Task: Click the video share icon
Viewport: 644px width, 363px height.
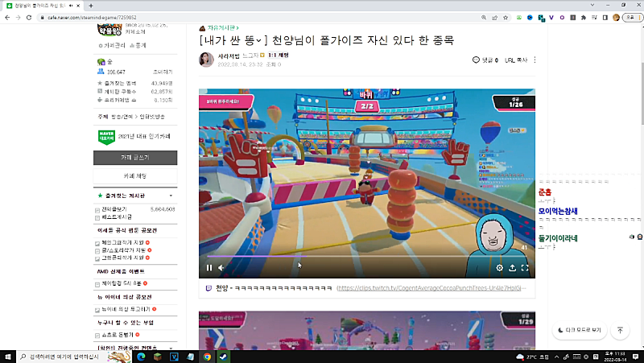Action: click(512, 268)
